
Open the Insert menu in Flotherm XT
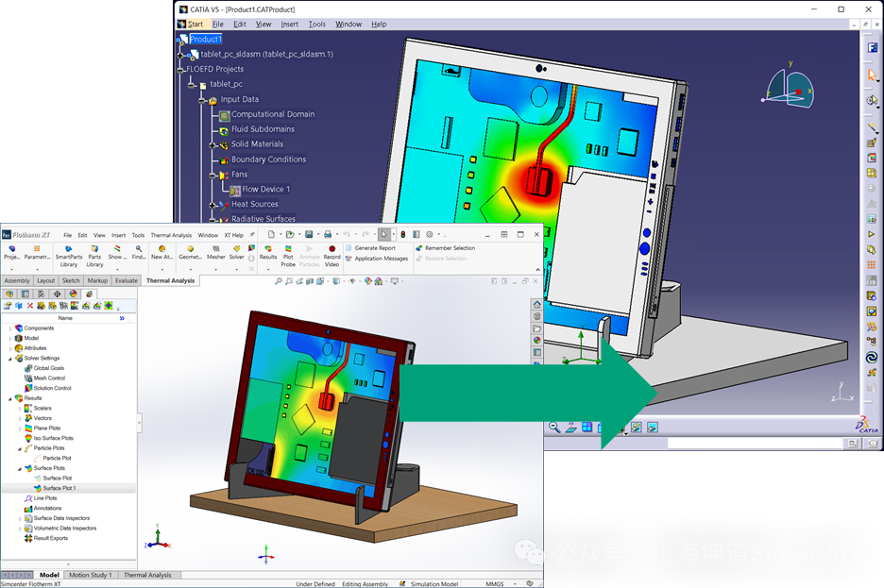click(118, 235)
